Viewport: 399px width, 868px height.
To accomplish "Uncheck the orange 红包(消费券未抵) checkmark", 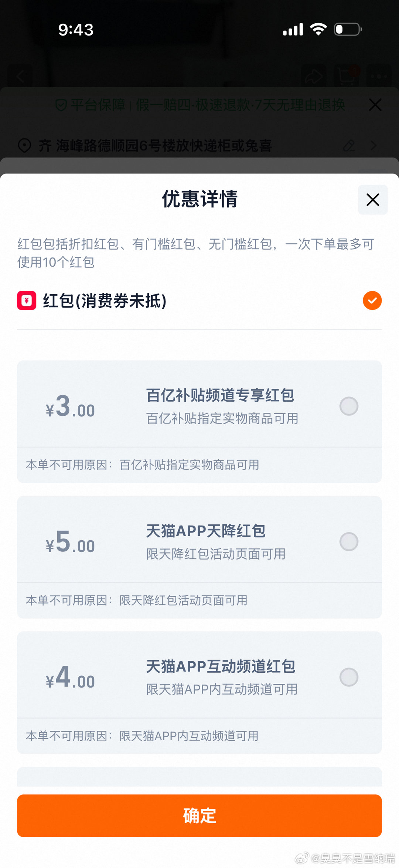I will tap(372, 300).
